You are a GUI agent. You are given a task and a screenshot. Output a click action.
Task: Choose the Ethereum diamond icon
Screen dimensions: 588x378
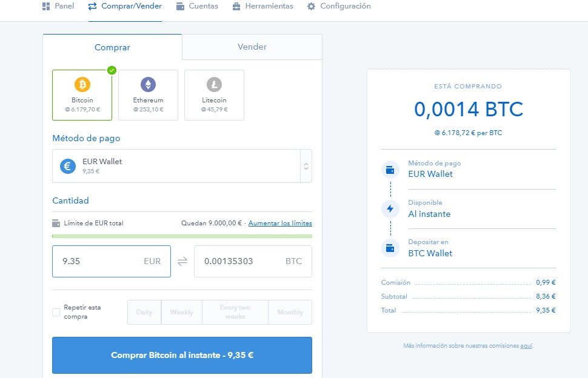[x=148, y=84]
